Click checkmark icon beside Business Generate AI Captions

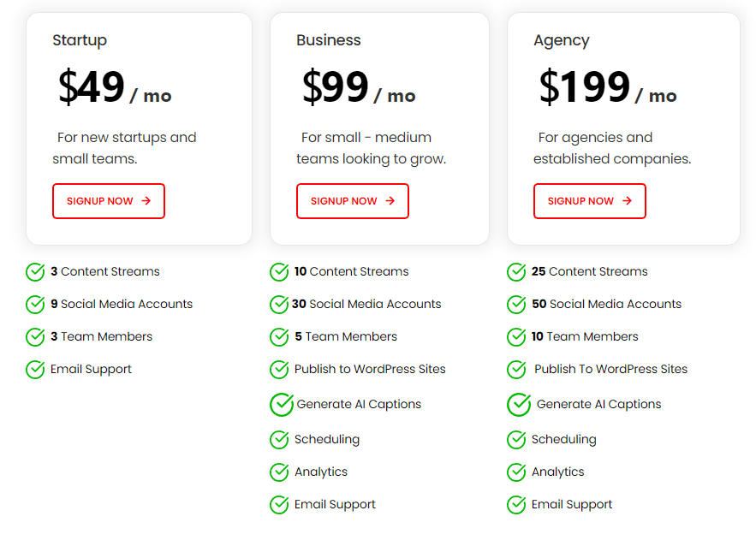point(282,405)
